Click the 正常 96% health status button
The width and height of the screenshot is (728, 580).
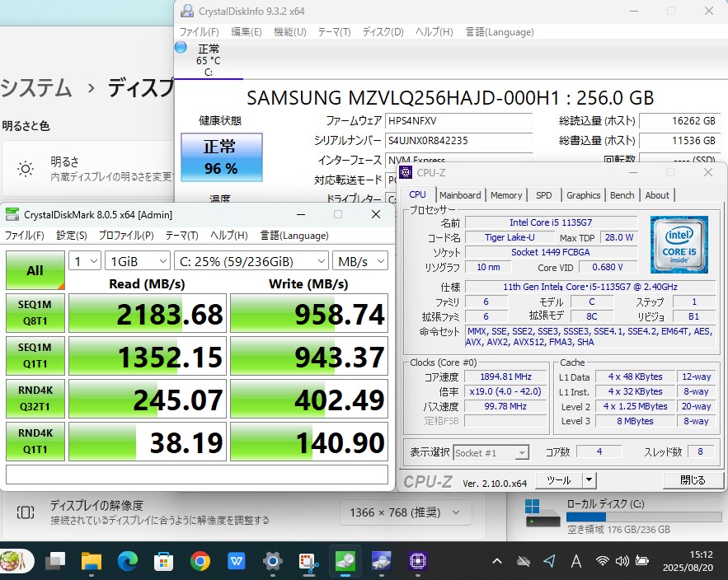coord(222,157)
